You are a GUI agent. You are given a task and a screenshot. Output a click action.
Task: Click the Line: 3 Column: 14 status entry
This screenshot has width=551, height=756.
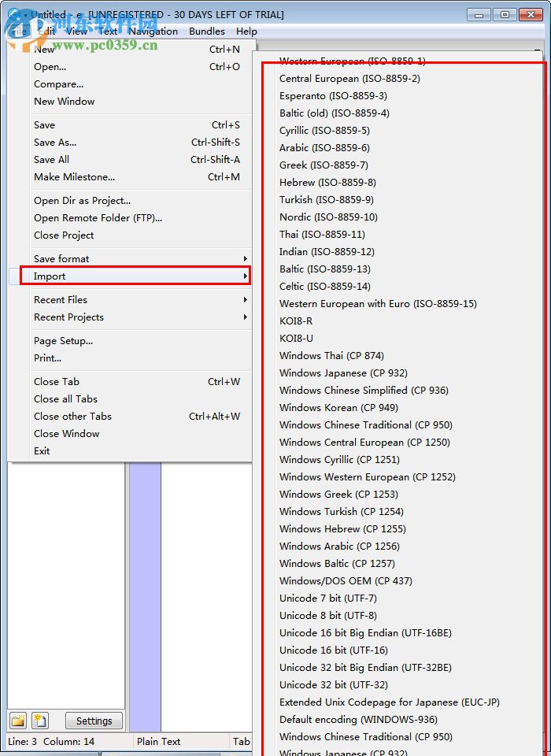click(51, 742)
